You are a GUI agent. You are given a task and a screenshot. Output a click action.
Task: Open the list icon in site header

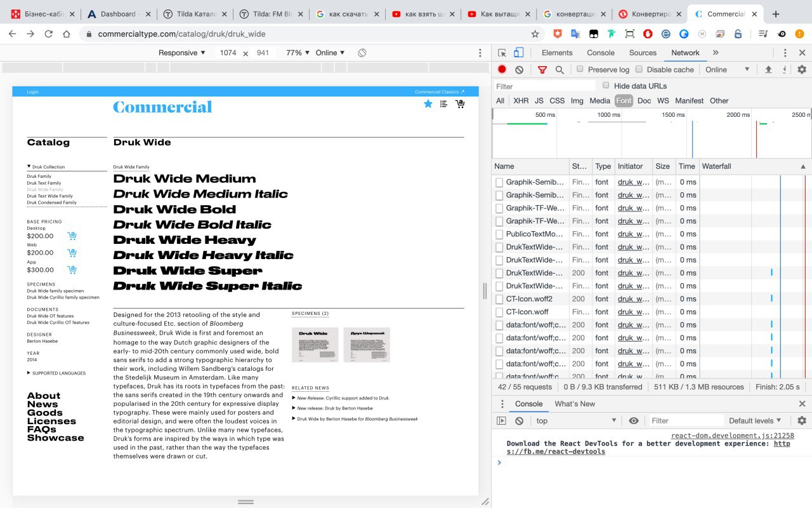point(443,104)
